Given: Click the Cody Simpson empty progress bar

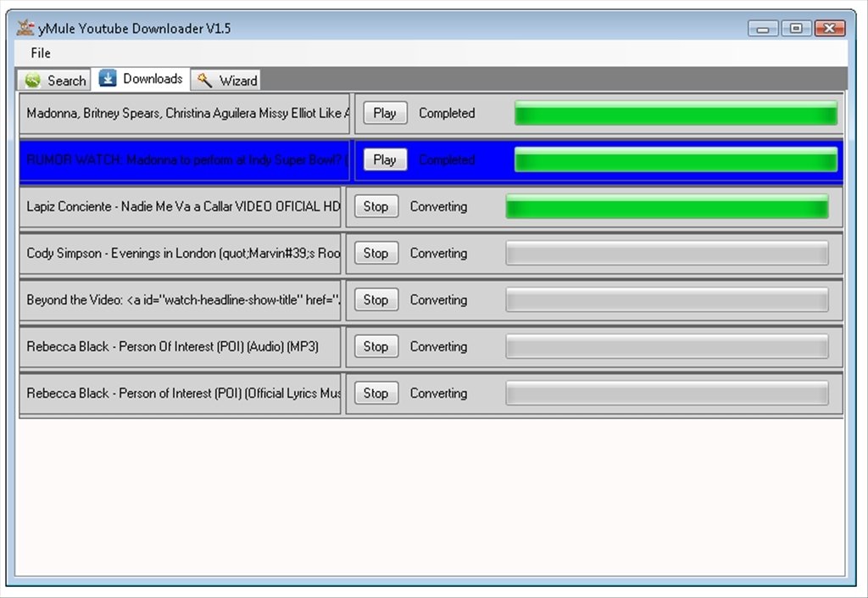Looking at the screenshot, I should pyautogui.click(x=667, y=253).
